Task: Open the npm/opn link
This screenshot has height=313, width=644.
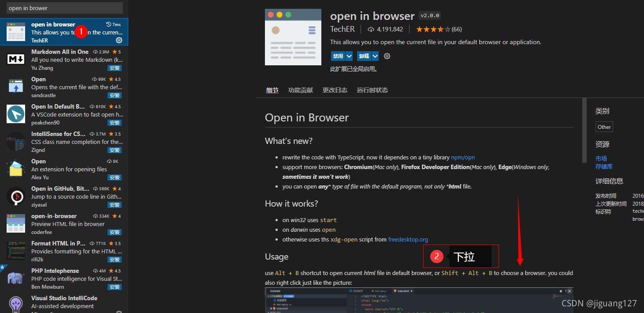Action: [463, 157]
